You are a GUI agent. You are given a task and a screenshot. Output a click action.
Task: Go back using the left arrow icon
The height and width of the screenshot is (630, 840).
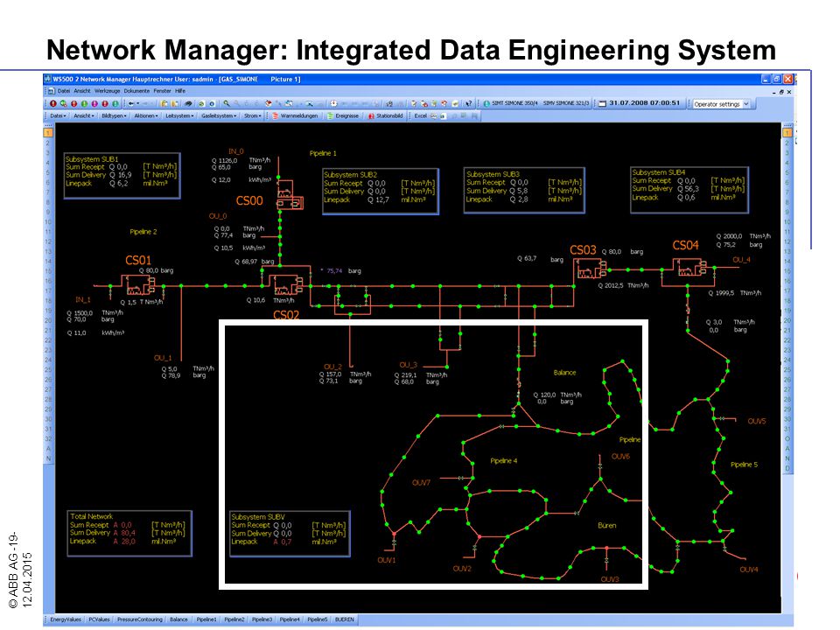[130, 103]
